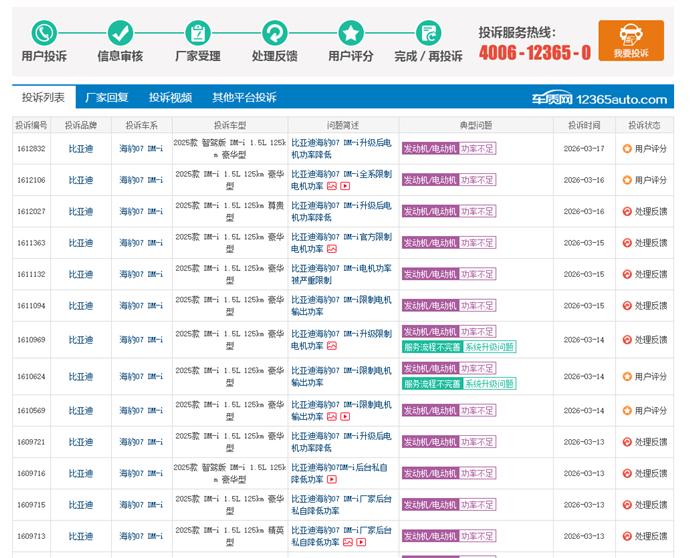Click the 完成/再投诉 step icon

coord(428,31)
